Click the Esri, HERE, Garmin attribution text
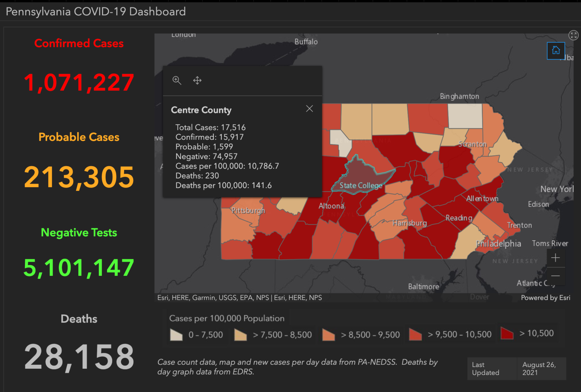The image size is (581, 392). [x=240, y=298]
